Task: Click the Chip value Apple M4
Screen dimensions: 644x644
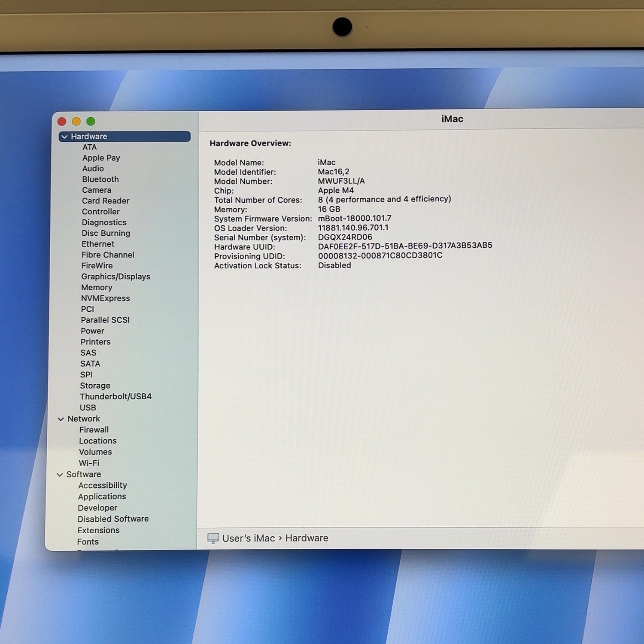Action: pyautogui.click(x=336, y=191)
